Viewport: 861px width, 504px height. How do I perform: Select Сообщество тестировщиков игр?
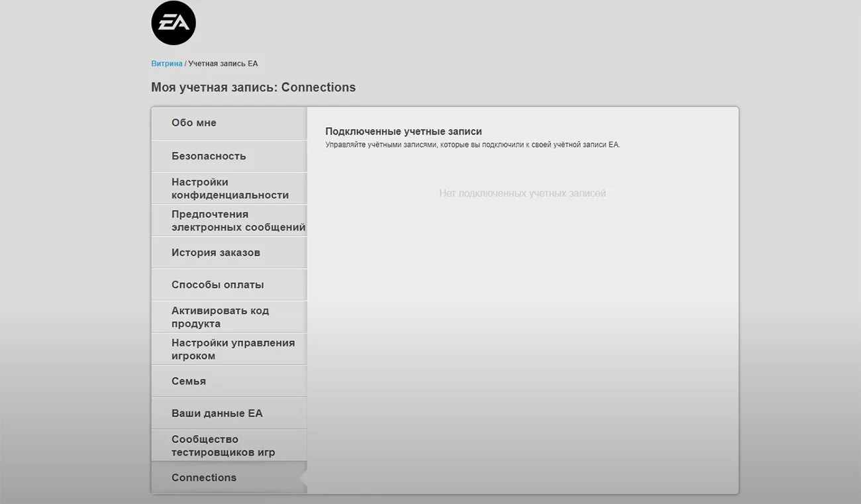coord(229,445)
